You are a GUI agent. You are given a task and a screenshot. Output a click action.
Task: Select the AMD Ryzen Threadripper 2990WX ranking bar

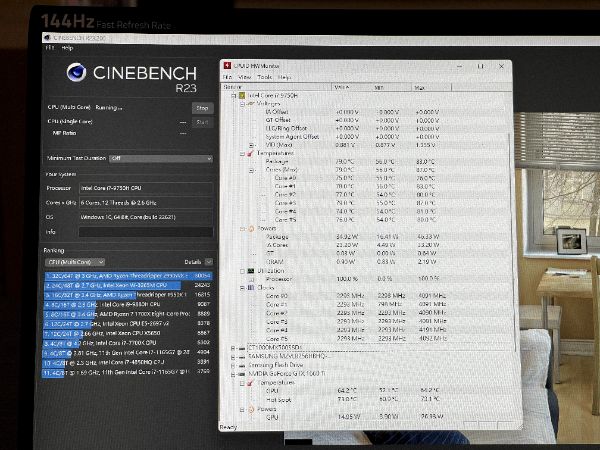tap(128, 276)
